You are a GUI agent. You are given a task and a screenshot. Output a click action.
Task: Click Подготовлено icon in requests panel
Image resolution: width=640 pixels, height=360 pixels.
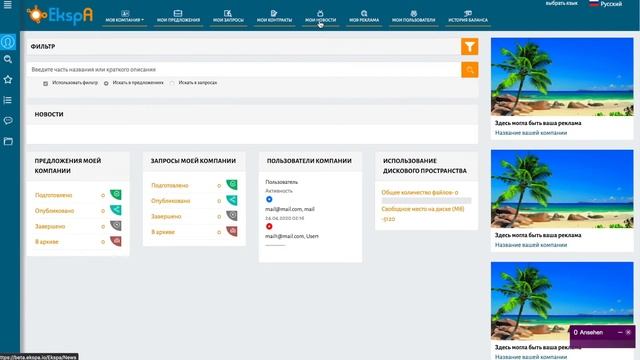(232, 185)
